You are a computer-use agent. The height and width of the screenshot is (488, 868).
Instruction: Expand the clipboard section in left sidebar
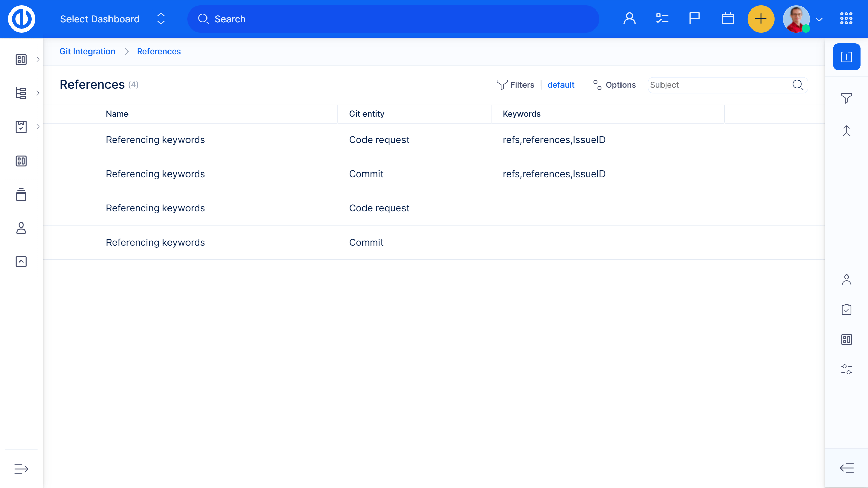[38, 127]
